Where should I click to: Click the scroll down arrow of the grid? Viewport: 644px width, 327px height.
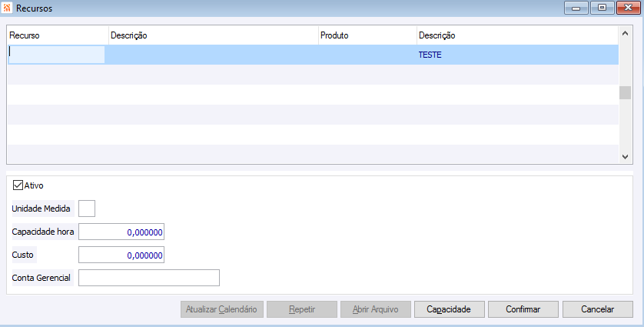(x=625, y=157)
